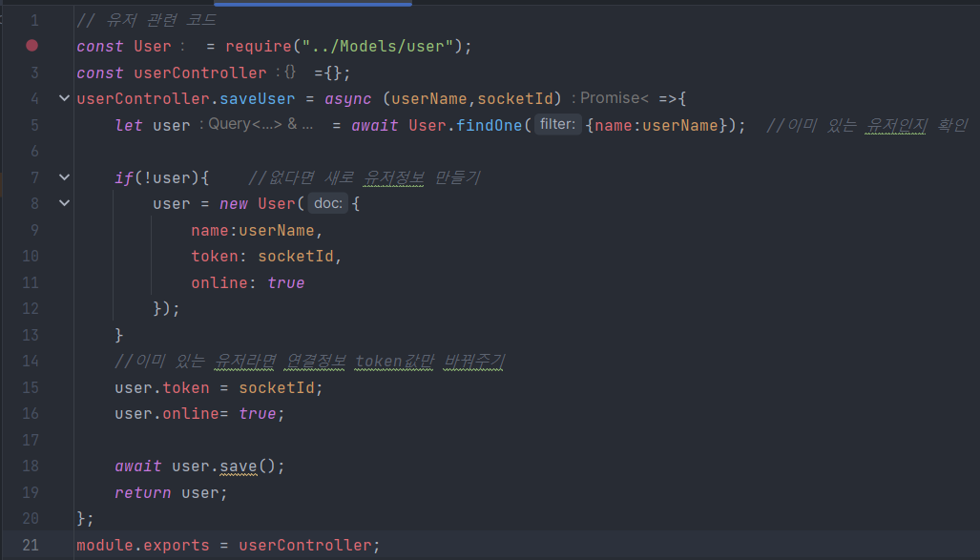
Task: Click the underlined 'save' method on line 18
Action: (239, 467)
